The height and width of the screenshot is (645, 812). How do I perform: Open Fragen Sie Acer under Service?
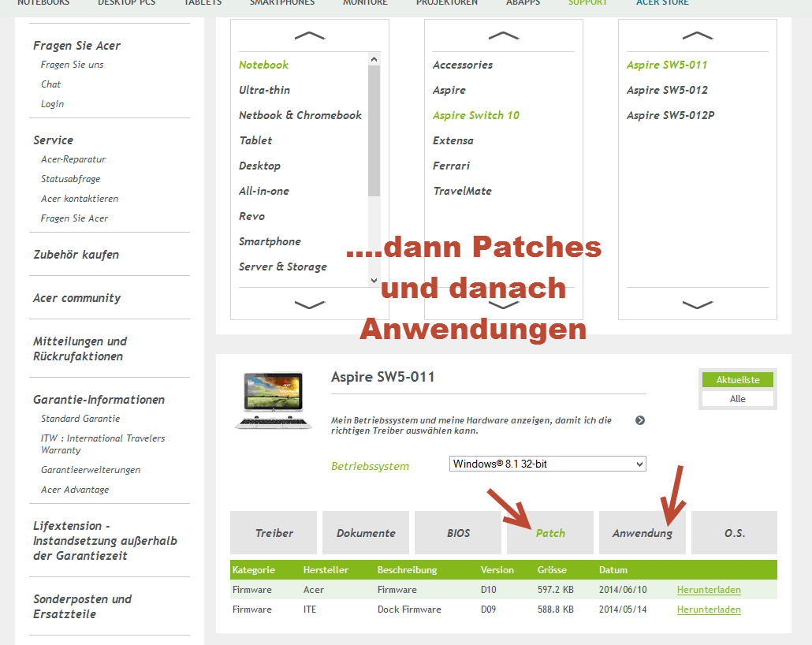[74, 218]
